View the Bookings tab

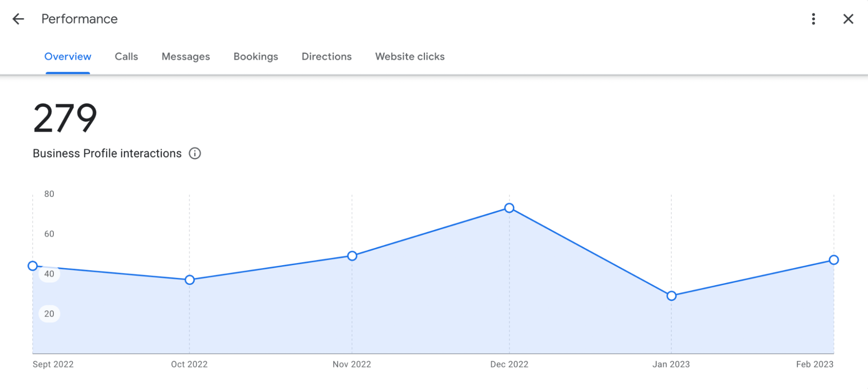(x=256, y=57)
